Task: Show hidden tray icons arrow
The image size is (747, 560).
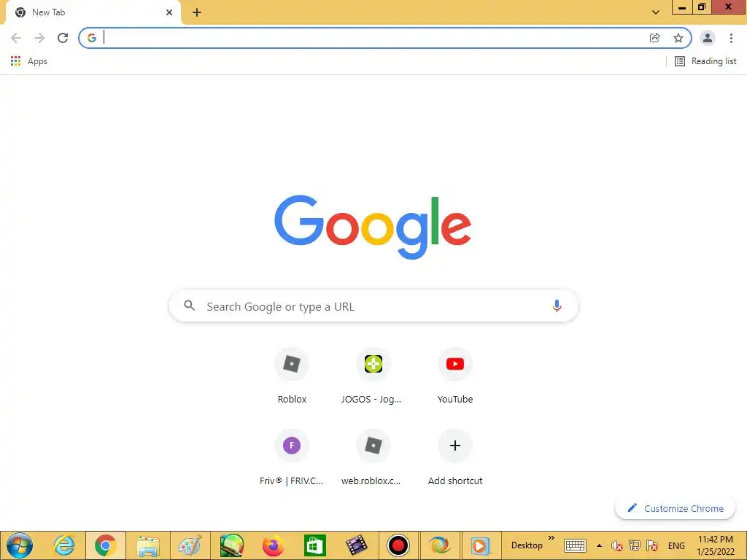Action: pos(599,545)
